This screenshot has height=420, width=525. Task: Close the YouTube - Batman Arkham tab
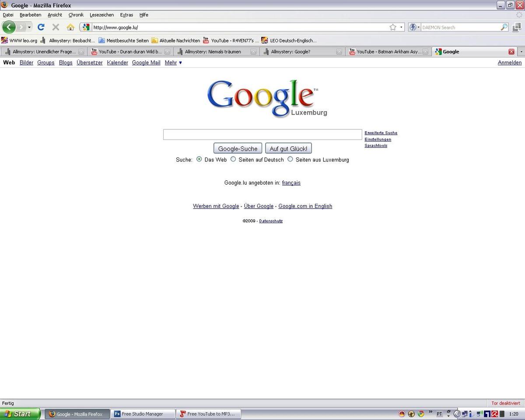425,52
